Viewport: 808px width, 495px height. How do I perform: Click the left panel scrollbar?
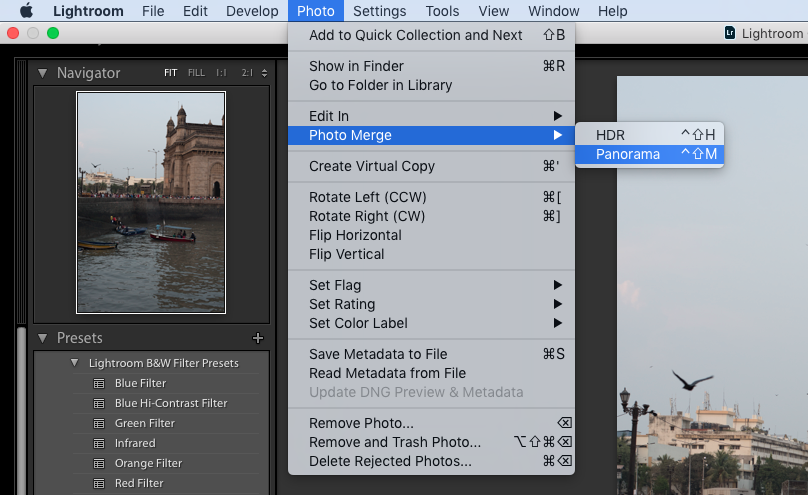[21, 409]
